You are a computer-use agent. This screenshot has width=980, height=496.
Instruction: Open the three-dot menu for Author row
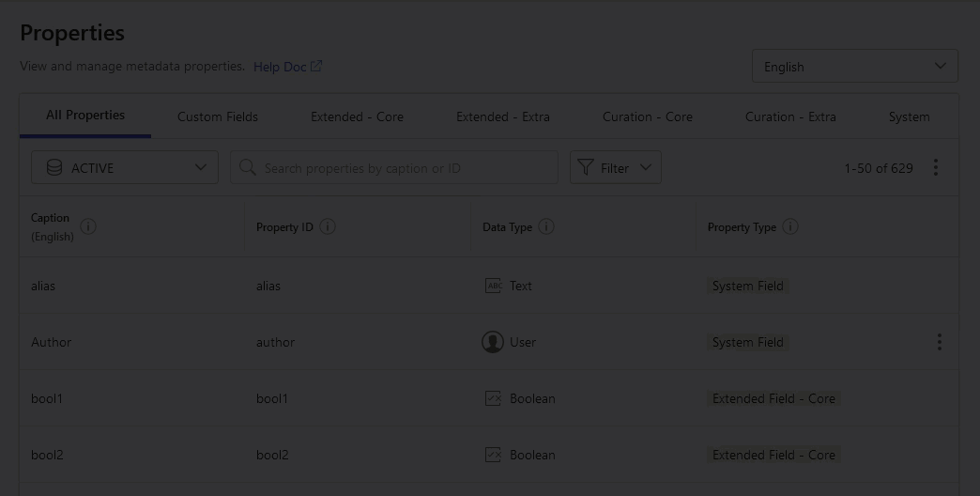click(939, 342)
